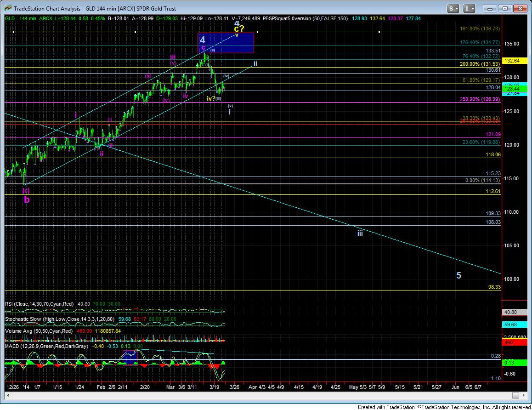The width and height of the screenshot is (532, 410).
Task: Click the 'Volume Avg (50,50,Cyan,Red)' label
Action: (x=39, y=331)
